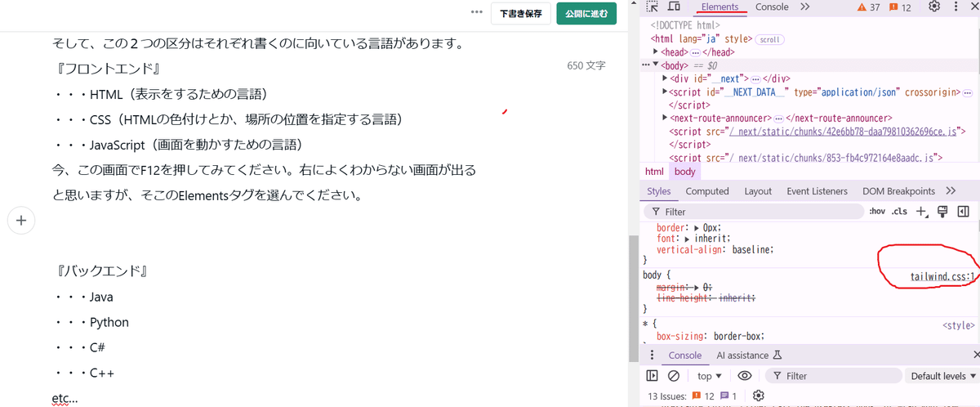The image size is (980, 407).
Task: Expand the font inherit shorthand
Action: (x=688, y=239)
